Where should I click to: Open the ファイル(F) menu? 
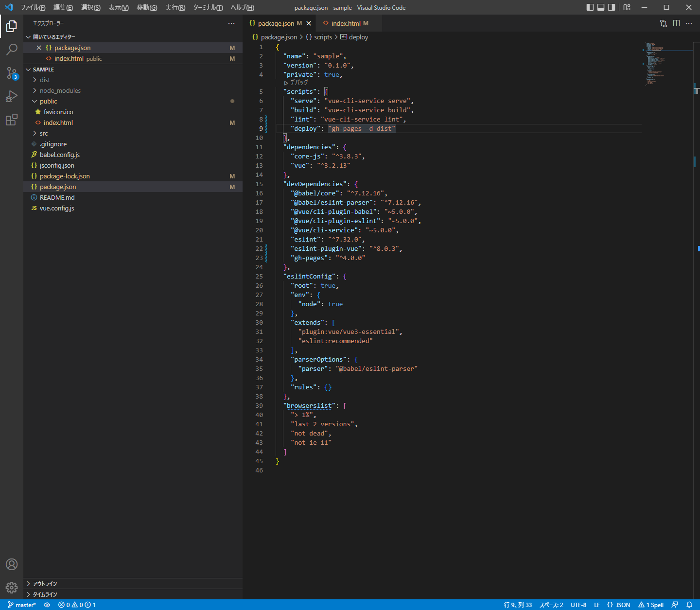pyautogui.click(x=33, y=7)
